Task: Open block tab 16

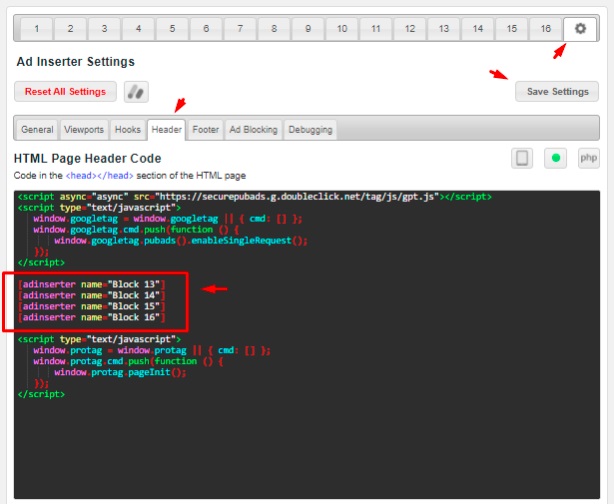Action: [545, 29]
